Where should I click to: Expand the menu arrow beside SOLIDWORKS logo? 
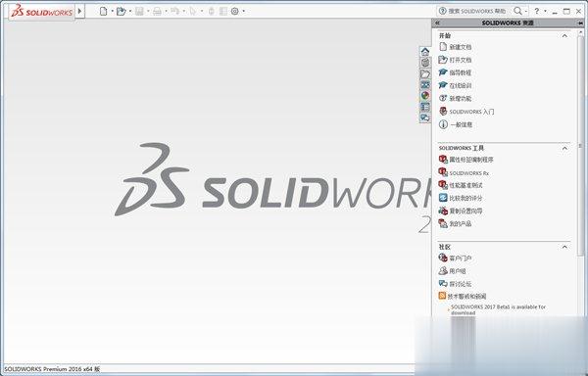tap(79, 11)
